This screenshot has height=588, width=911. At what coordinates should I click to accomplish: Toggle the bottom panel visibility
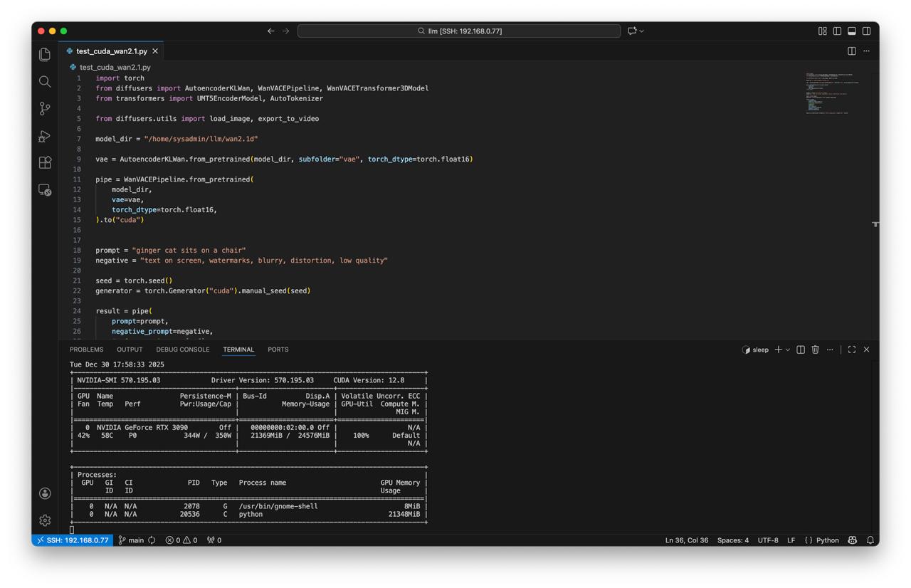tap(851, 31)
